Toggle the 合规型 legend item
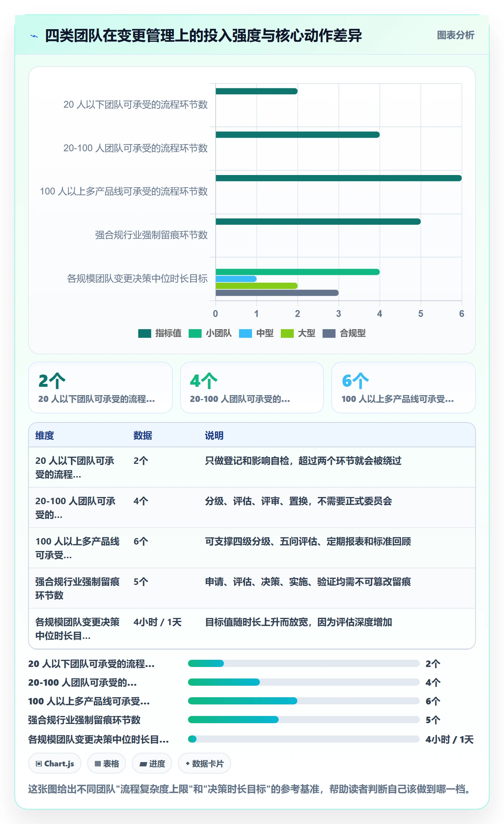The image size is (504, 824). [344, 333]
